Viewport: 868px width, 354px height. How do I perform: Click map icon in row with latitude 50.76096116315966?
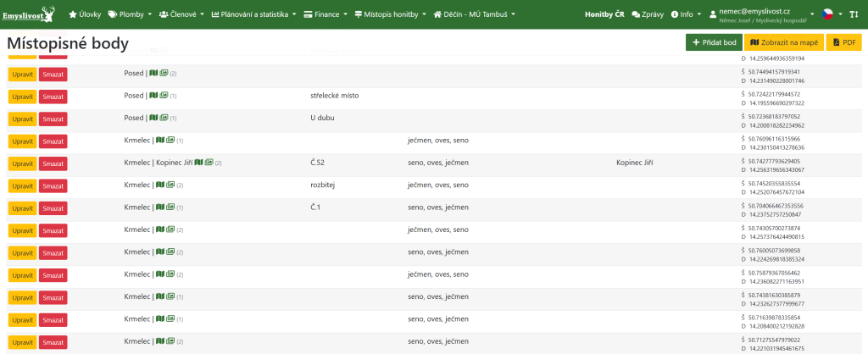(160, 140)
